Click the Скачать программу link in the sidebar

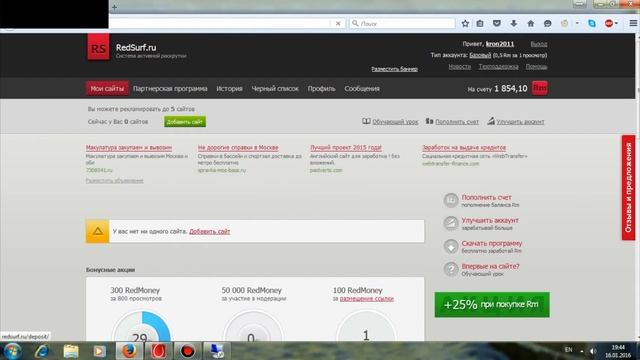click(x=492, y=243)
